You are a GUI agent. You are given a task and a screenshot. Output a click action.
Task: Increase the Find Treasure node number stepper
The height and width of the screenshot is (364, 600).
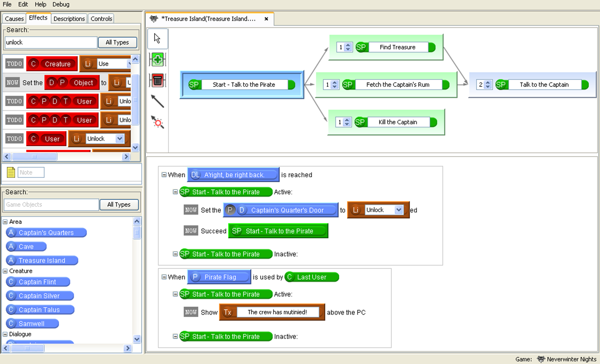348,45
